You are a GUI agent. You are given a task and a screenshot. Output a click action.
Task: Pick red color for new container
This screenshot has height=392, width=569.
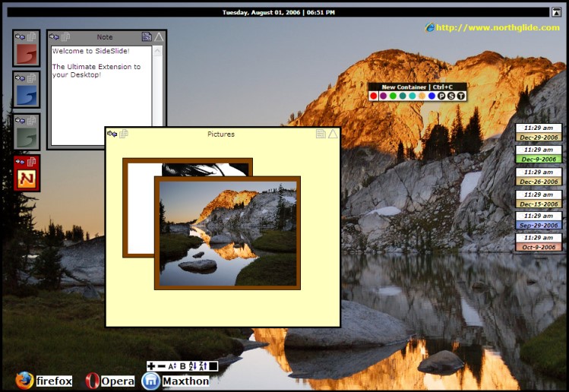pos(374,96)
